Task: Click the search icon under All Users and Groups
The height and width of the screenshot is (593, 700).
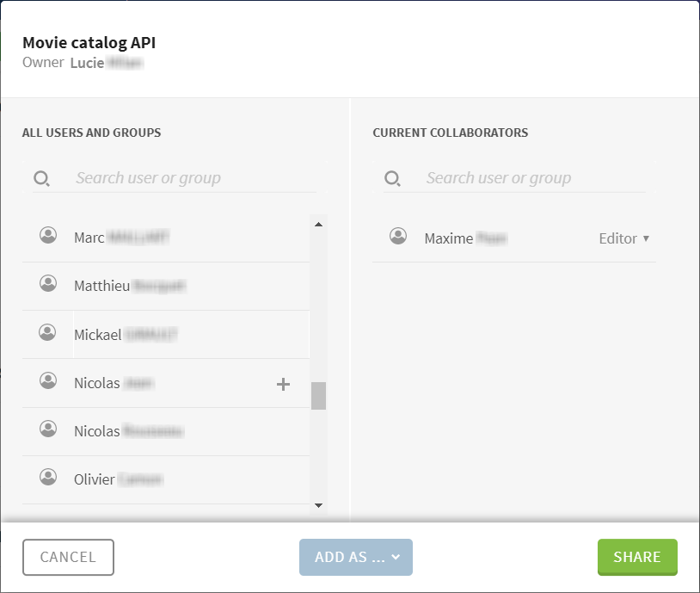Action: (x=41, y=178)
